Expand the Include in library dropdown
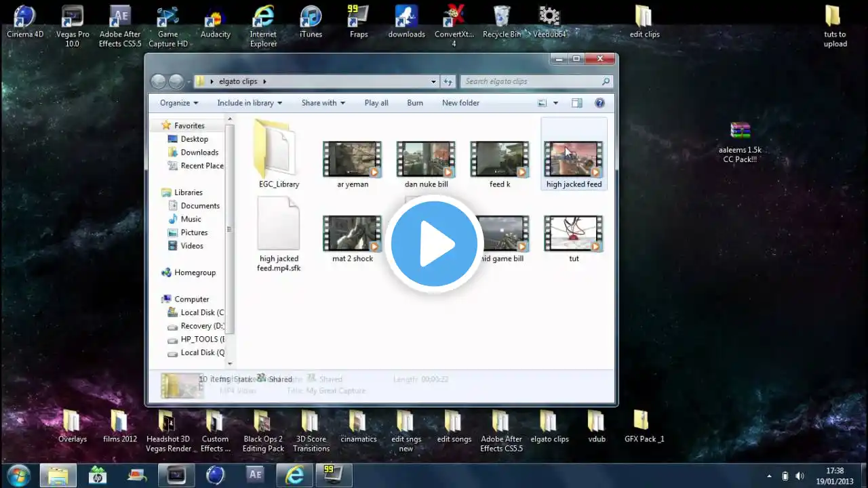Viewport: 868px width, 488px height. 250,103
